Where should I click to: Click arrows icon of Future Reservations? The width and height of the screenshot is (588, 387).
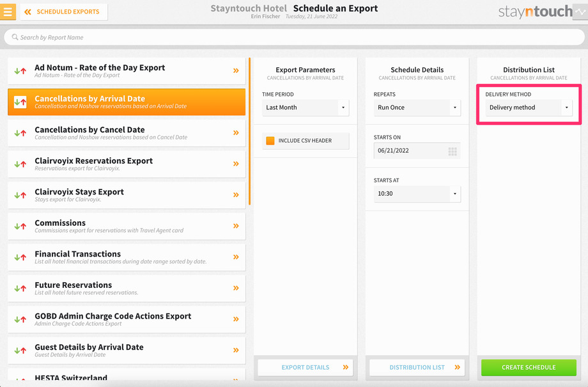tap(20, 289)
